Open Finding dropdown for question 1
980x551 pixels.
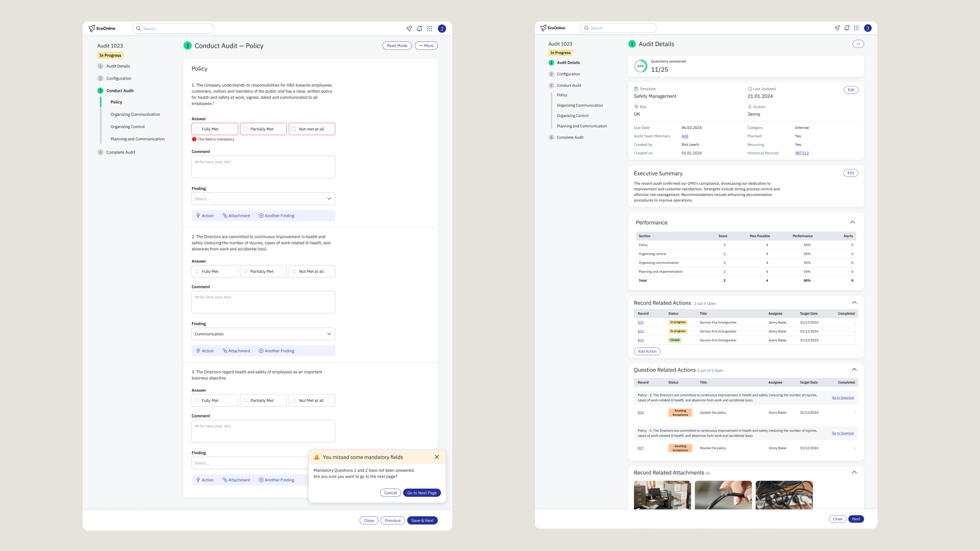coord(263,199)
